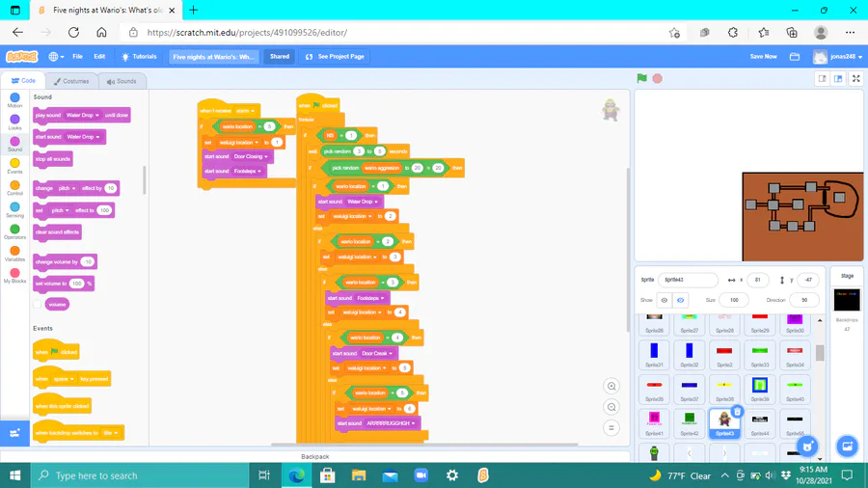Click the Windows search box

140,475
